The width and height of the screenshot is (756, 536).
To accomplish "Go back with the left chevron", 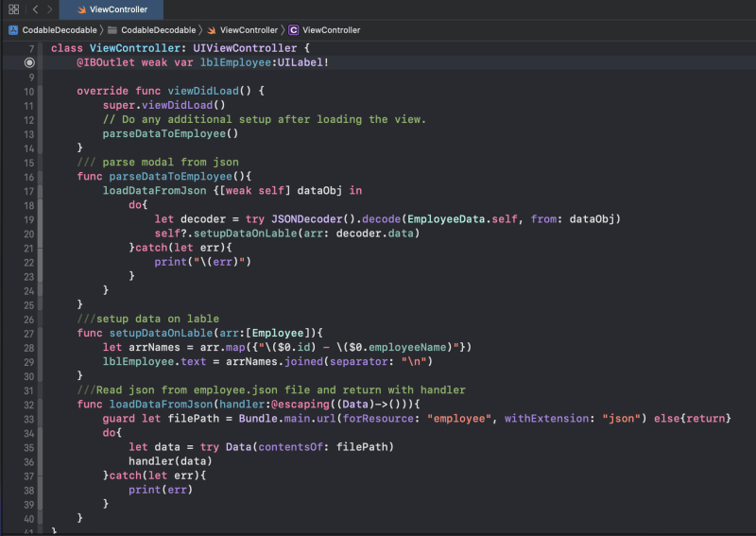I will (x=35, y=9).
